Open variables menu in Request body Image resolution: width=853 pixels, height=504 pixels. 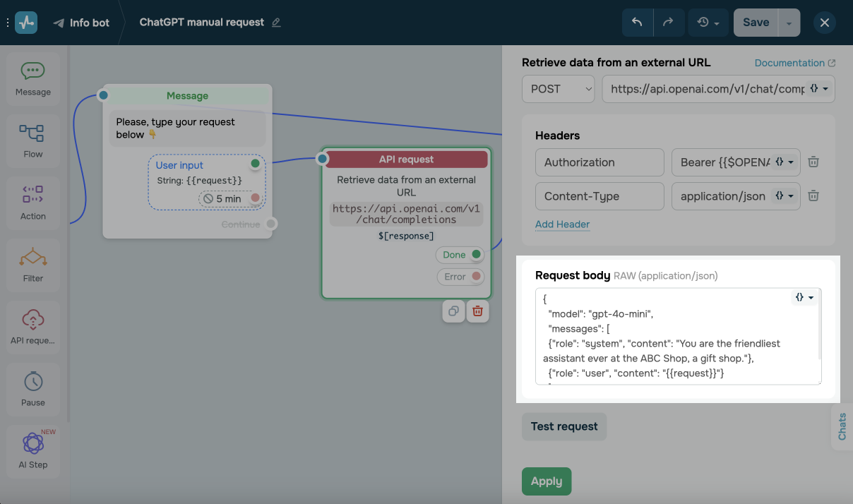click(x=804, y=298)
